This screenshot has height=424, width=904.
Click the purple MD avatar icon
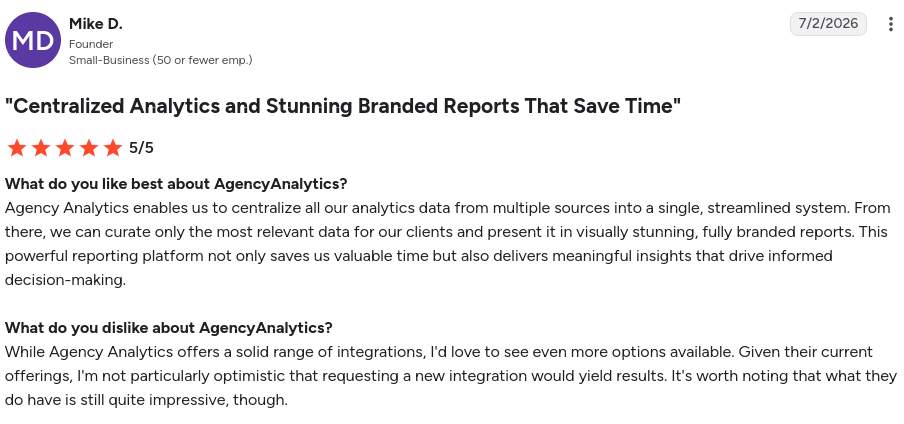coord(33,40)
